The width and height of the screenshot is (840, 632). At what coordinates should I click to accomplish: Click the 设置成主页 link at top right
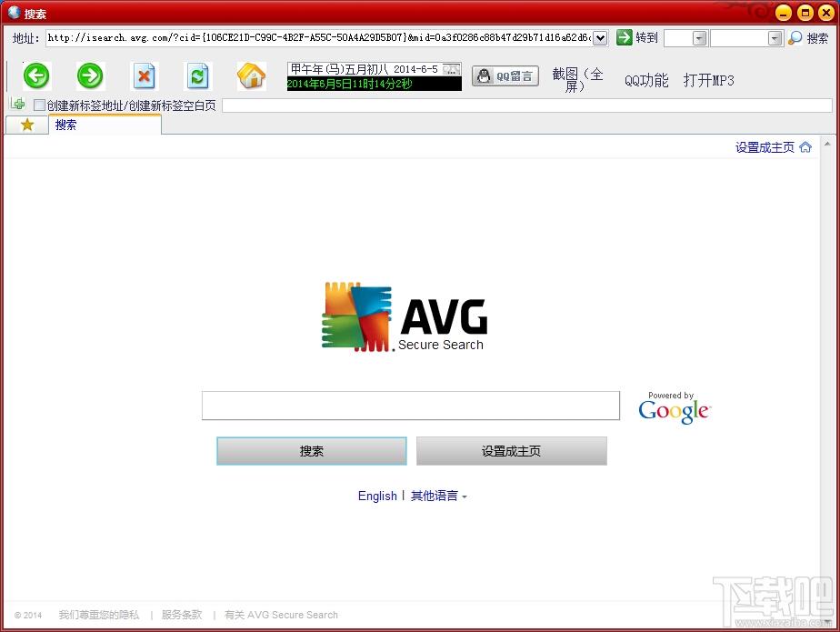(765, 147)
